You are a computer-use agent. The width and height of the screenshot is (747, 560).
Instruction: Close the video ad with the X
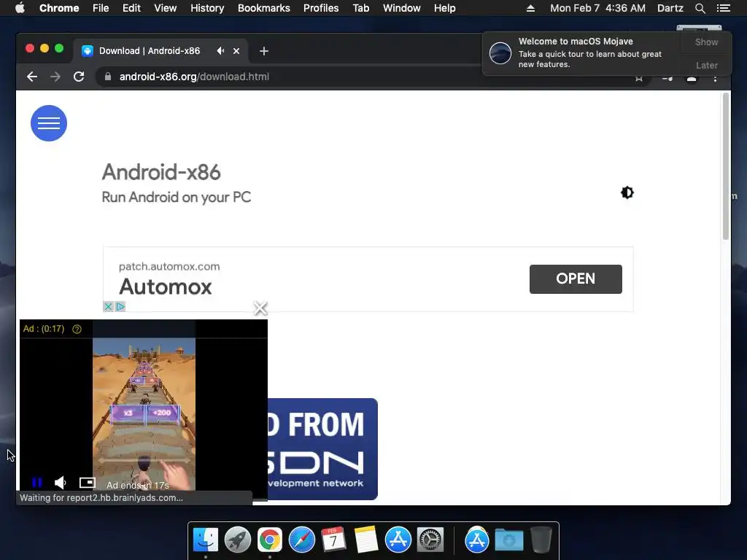[x=260, y=308]
